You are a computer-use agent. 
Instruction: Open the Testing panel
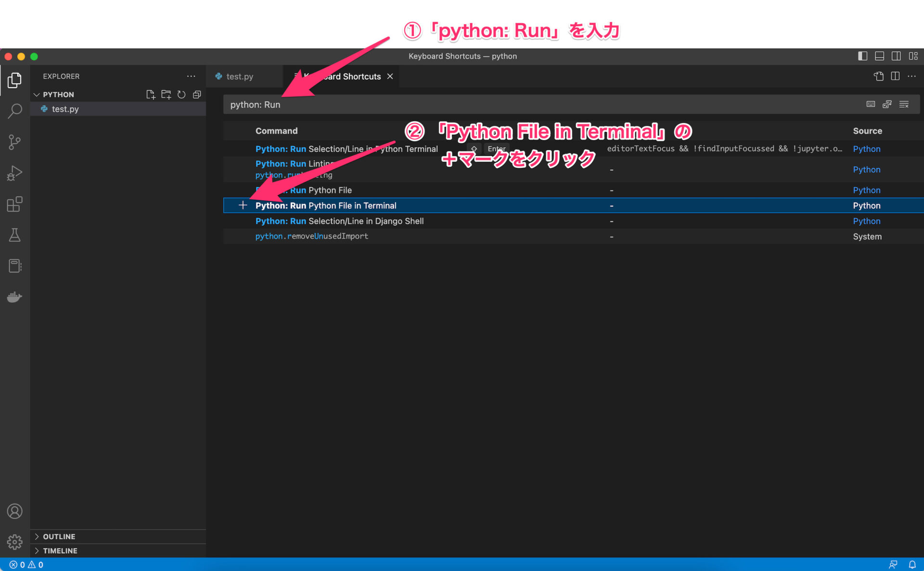(14, 235)
